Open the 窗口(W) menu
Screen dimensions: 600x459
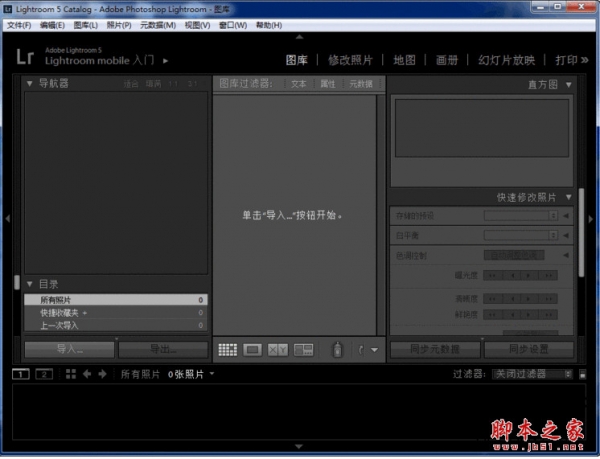233,25
